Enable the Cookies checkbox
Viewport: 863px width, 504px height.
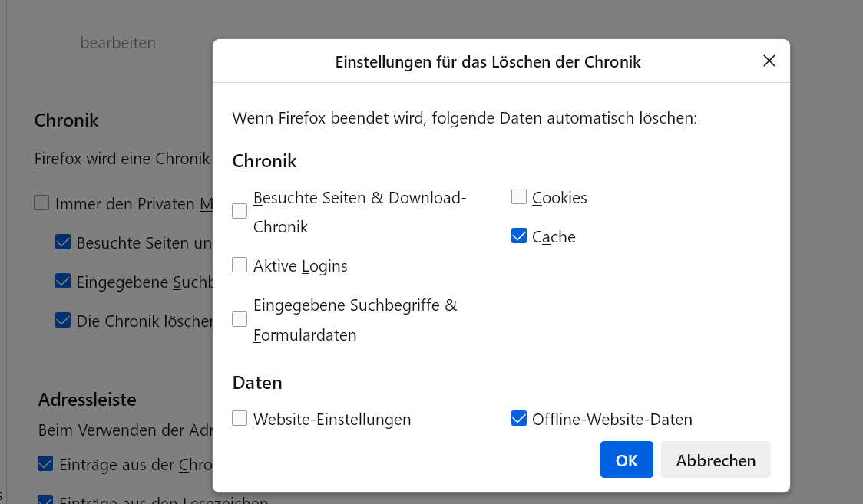point(519,197)
